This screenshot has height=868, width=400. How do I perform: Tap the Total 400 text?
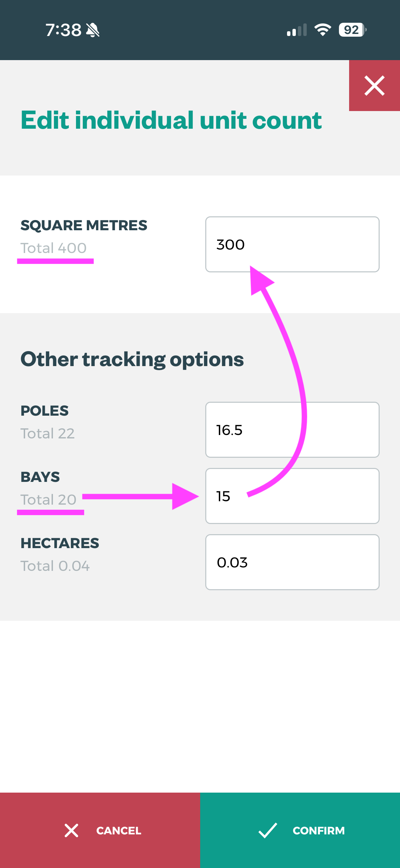(54, 248)
